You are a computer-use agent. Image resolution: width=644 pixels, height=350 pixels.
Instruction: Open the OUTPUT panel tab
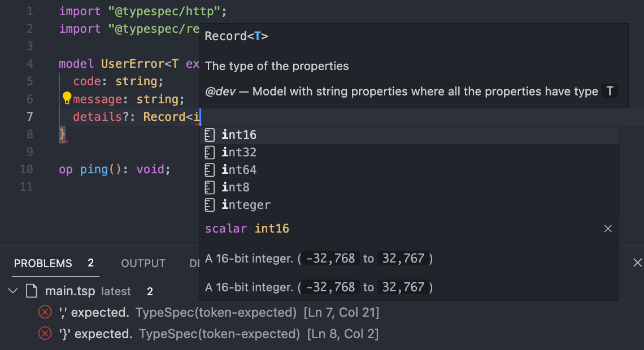[143, 264]
